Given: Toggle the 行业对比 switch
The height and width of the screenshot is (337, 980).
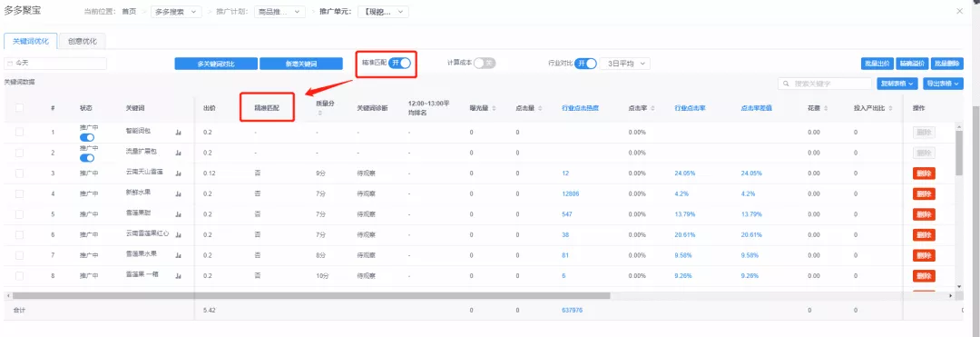Looking at the screenshot, I should tap(585, 64).
